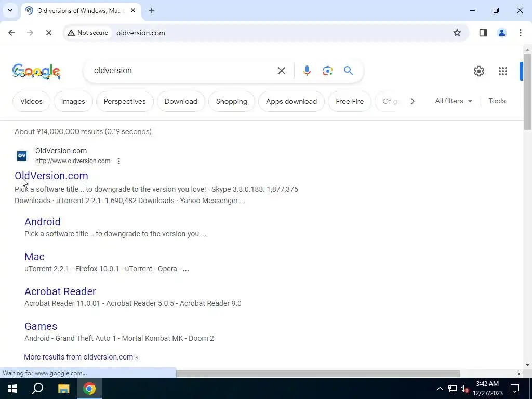Open result options three-dot menu

[119, 161]
